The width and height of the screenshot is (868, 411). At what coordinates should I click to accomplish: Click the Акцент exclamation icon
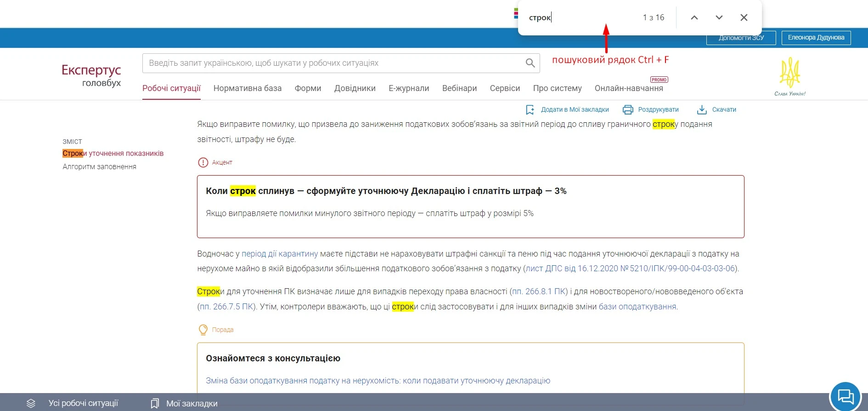point(203,162)
